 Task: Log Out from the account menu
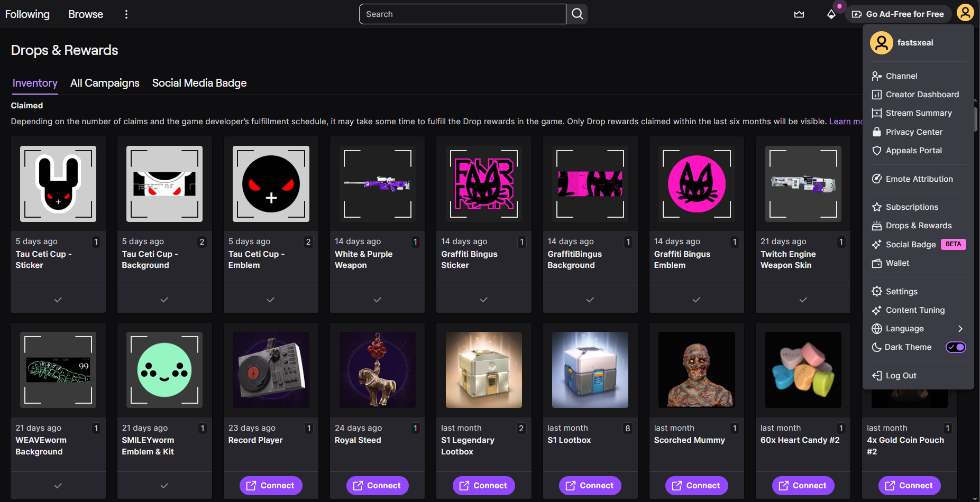pyautogui.click(x=900, y=376)
